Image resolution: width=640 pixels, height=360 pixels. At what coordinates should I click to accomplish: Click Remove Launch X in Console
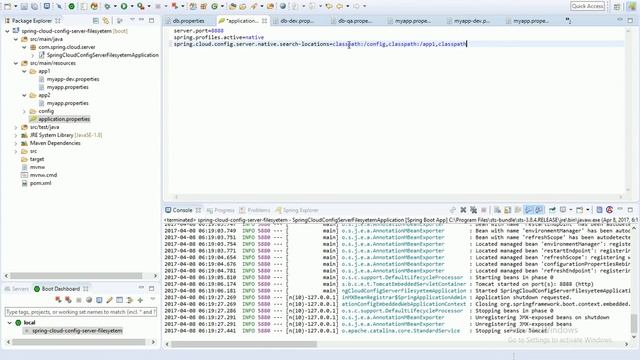[463, 210]
